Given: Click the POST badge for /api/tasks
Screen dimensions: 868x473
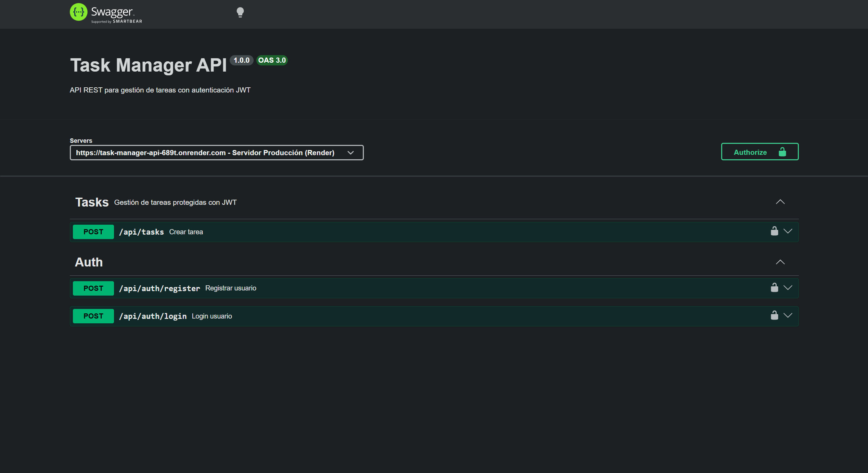Looking at the screenshot, I should [x=93, y=232].
